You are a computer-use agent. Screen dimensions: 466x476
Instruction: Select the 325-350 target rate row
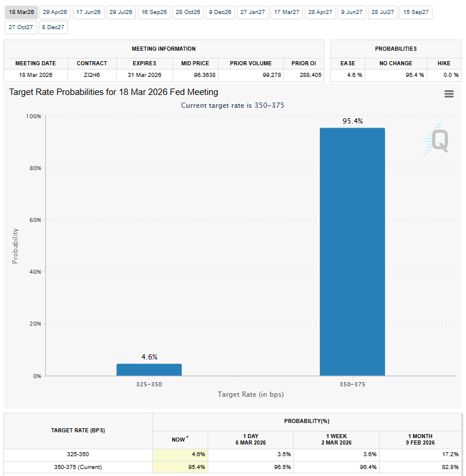pos(77,454)
